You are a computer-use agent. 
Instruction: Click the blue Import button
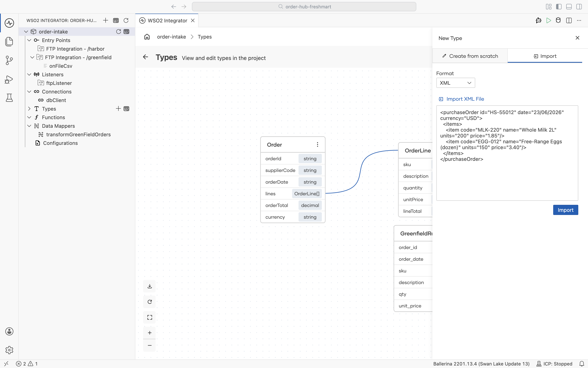point(565,210)
